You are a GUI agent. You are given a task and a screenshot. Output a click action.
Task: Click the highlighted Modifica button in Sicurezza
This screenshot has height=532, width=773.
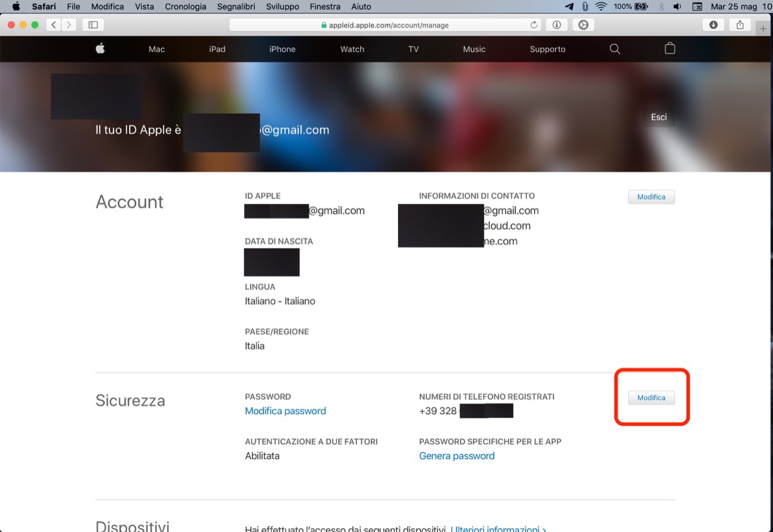tap(651, 397)
